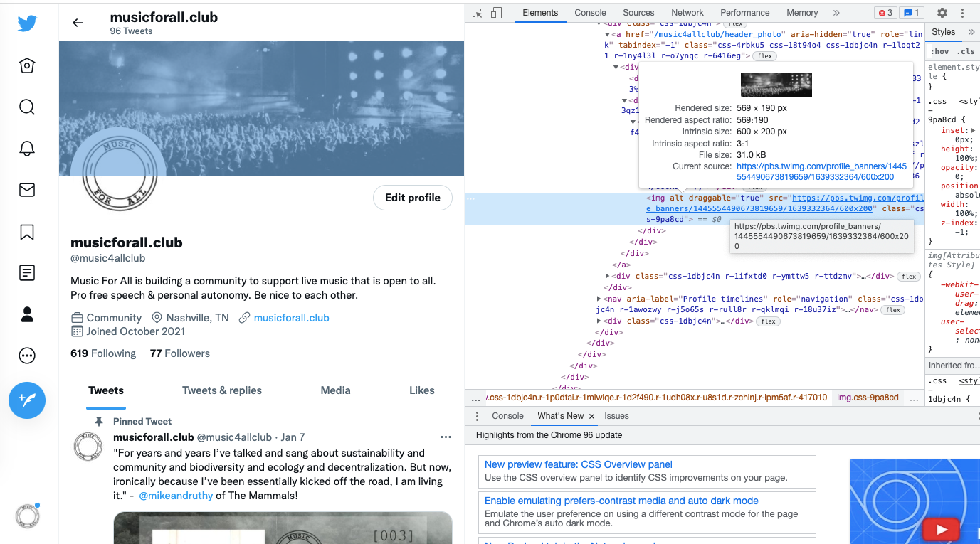
Task: Close the What's New drawer tab
Action: tap(591, 416)
